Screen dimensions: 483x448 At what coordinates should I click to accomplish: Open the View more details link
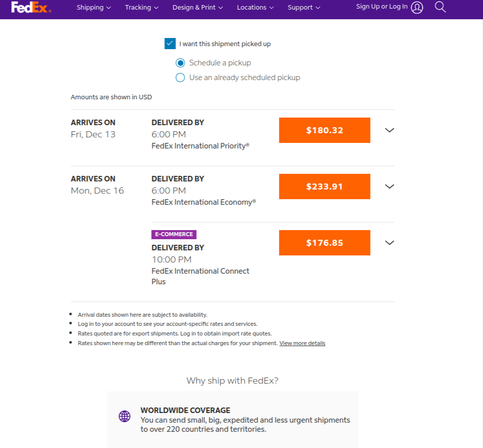tap(302, 343)
